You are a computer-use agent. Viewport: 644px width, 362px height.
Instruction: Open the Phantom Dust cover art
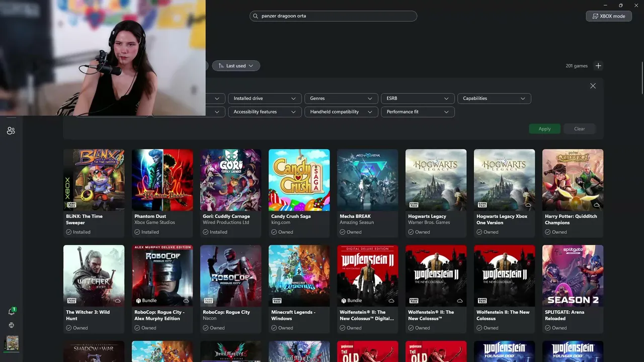tap(162, 180)
